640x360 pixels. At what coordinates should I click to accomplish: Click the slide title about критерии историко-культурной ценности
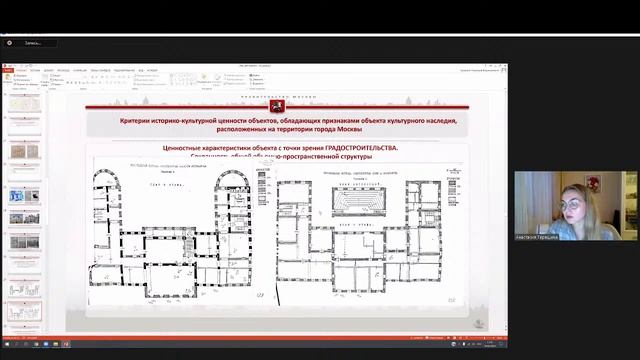[288, 125]
